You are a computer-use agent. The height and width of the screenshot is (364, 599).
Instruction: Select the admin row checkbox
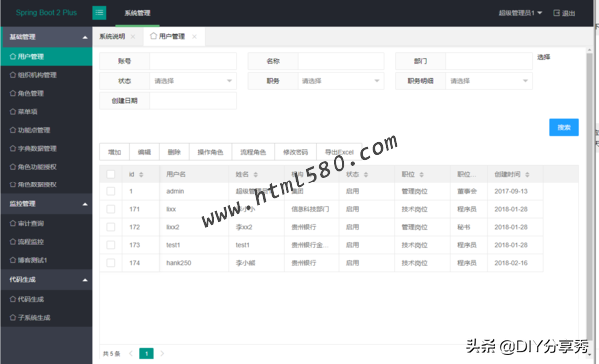(111, 191)
